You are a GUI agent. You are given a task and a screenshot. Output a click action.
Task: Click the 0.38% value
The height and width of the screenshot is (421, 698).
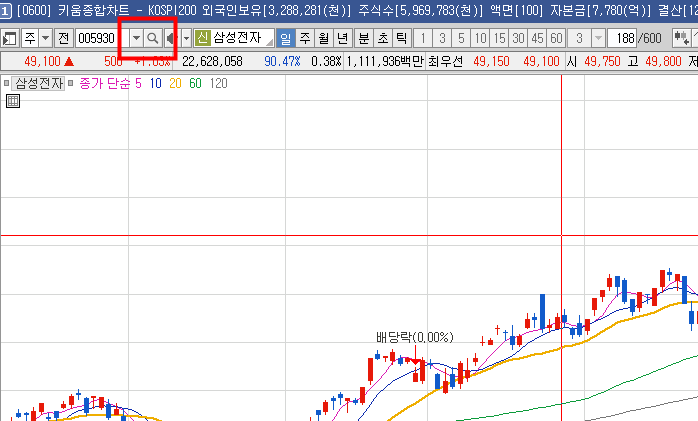[326, 61]
